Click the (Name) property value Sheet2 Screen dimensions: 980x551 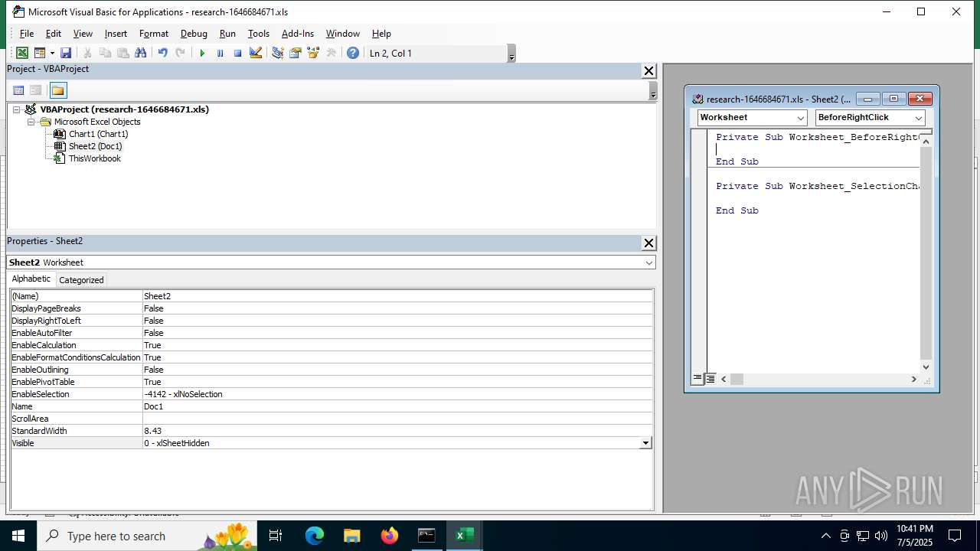click(x=398, y=296)
